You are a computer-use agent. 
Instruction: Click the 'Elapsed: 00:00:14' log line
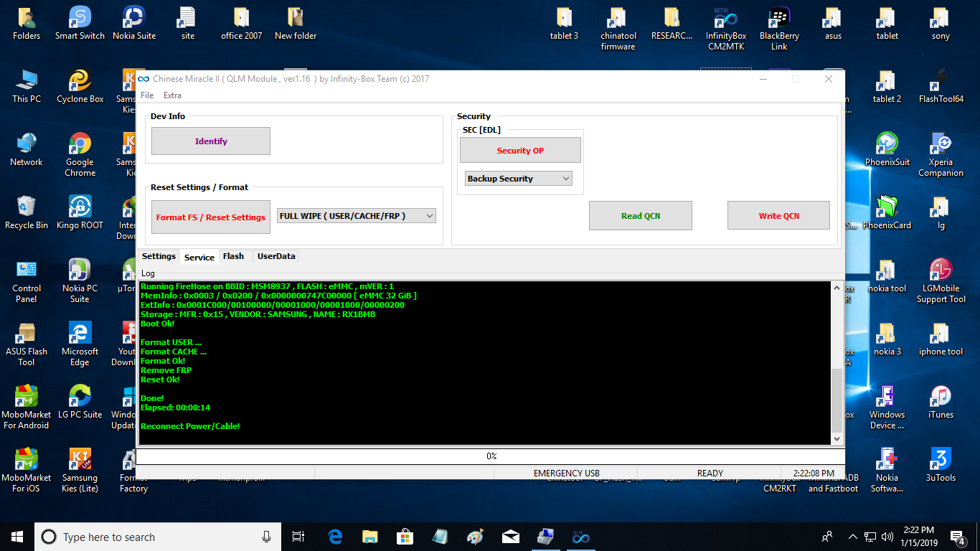coord(175,408)
